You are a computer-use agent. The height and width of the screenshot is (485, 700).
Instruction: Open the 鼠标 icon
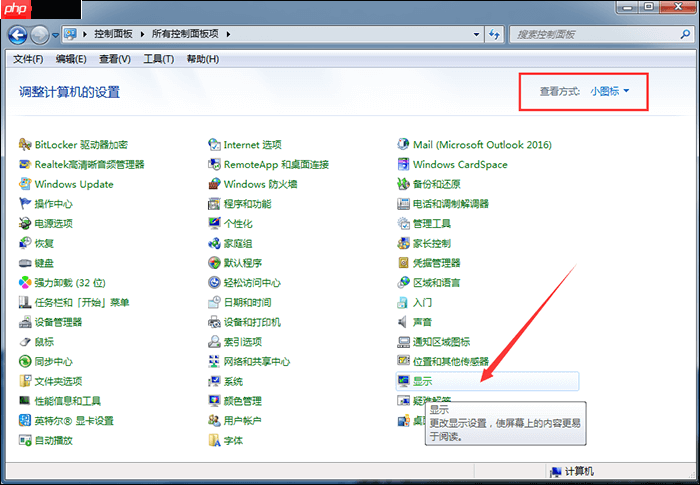point(25,342)
